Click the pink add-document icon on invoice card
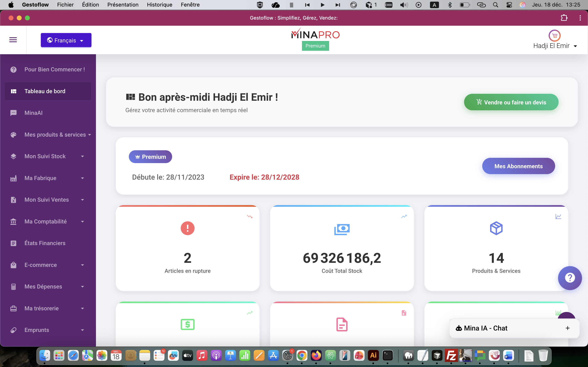The height and width of the screenshot is (367, 588). [404, 313]
